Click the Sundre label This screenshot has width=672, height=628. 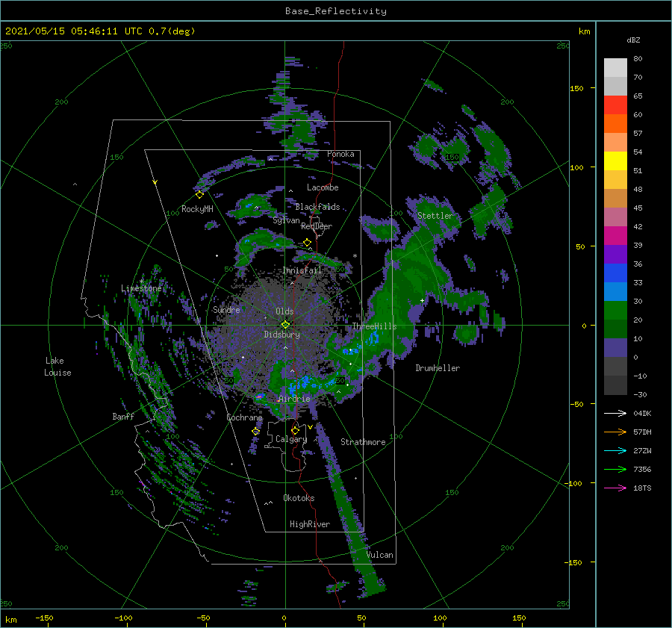[226, 310]
